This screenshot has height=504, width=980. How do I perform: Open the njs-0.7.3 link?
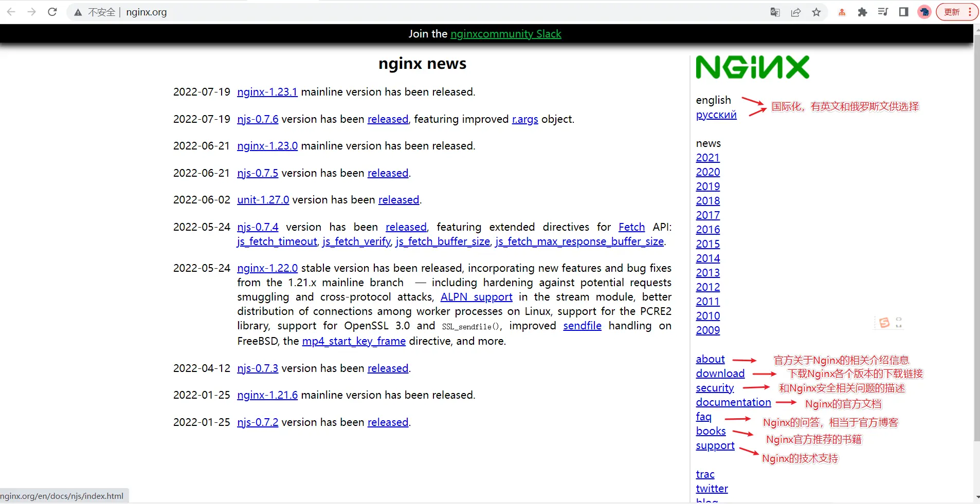pyautogui.click(x=258, y=368)
